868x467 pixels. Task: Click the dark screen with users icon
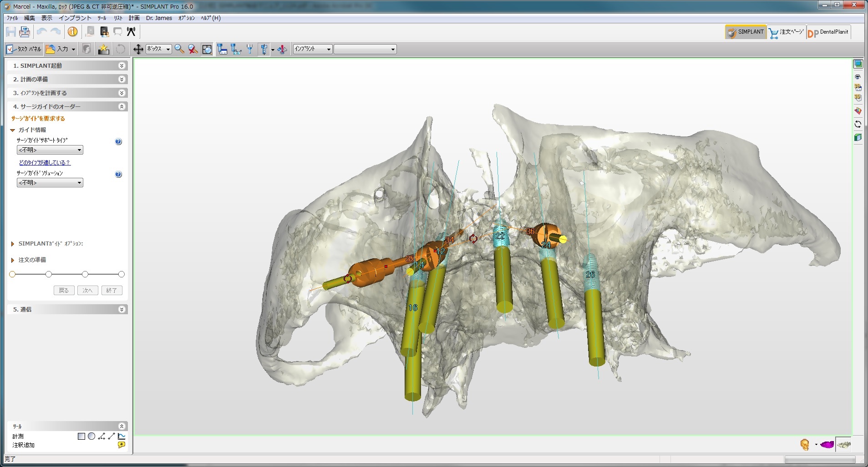(104, 32)
